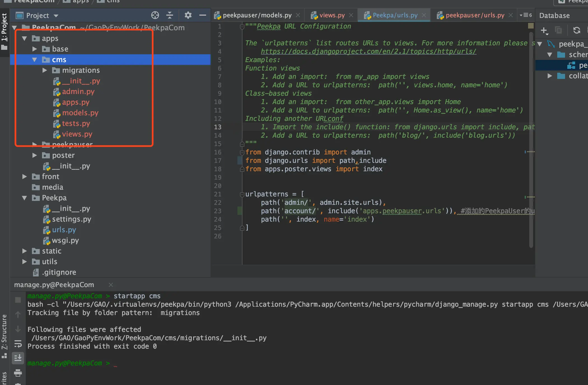The width and height of the screenshot is (588, 385).
Task: Click the collapse all icon in Project panel
Action: point(170,15)
